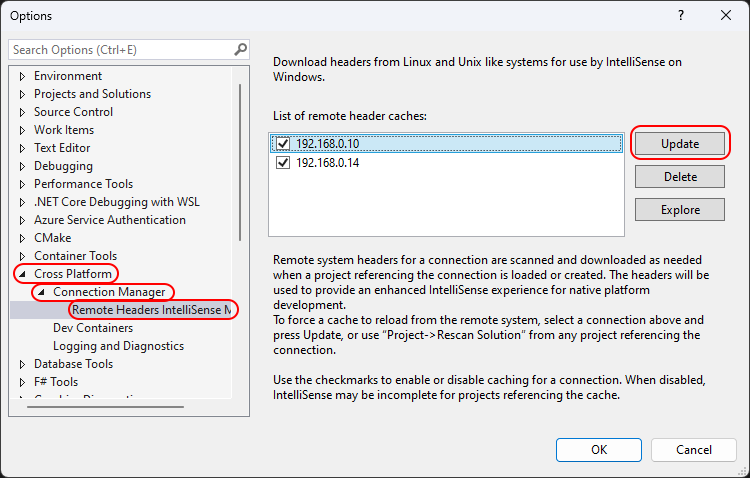Collapse the Connection Manager node
Image resolution: width=750 pixels, height=478 pixels.
point(41,292)
